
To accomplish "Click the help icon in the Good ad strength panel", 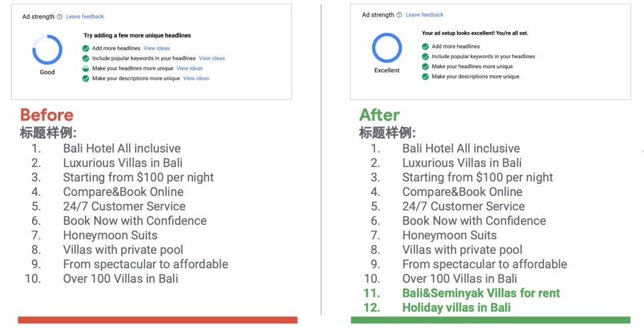I will coord(59,17).
